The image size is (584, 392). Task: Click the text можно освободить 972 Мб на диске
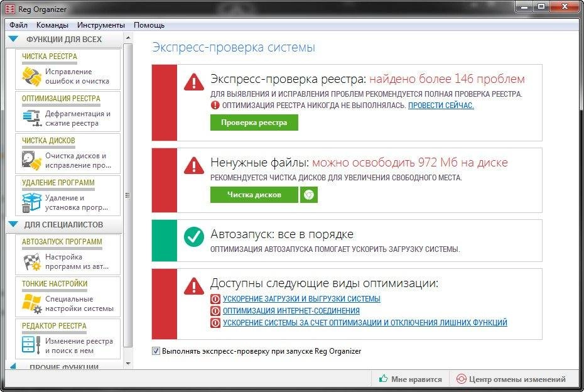[x=410, y=162]
